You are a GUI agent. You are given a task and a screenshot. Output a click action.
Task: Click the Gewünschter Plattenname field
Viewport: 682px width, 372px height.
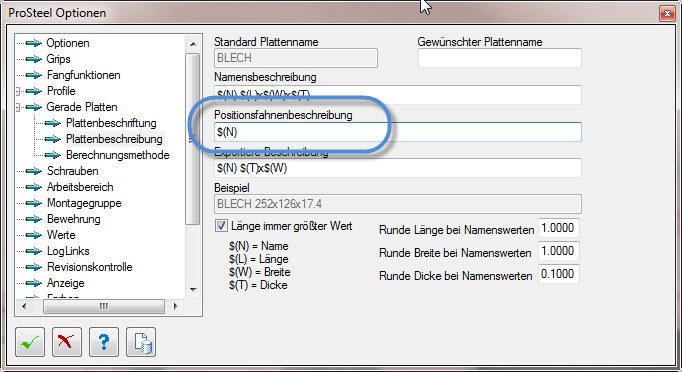point(500,58)
